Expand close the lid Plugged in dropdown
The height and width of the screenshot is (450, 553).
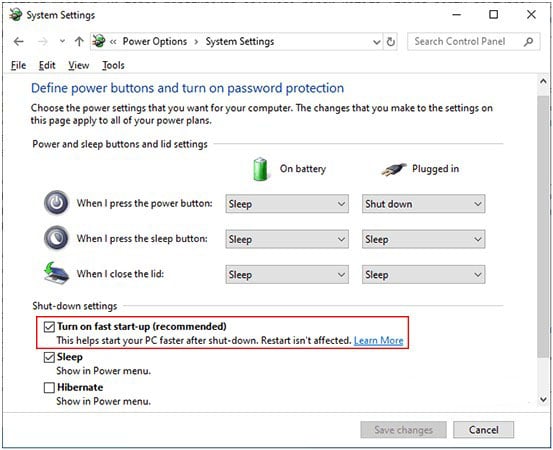(424, 275)
